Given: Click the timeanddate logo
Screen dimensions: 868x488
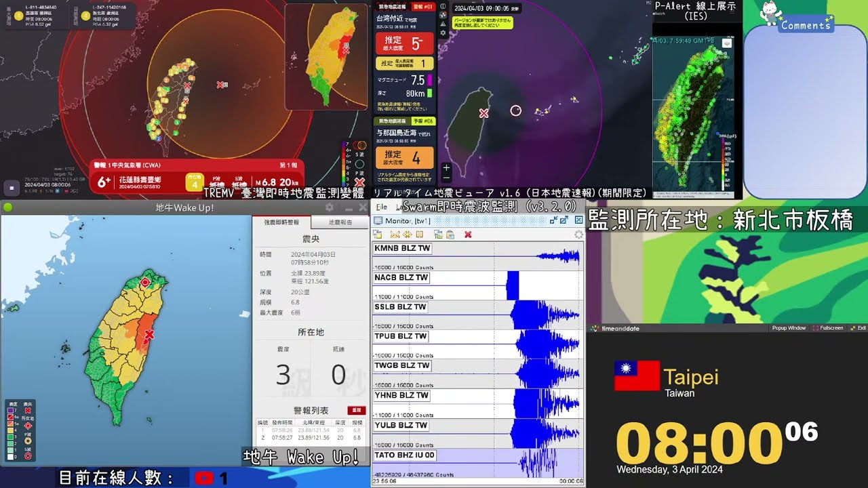Looking at the screenshot, I should [x=615, y=328].
